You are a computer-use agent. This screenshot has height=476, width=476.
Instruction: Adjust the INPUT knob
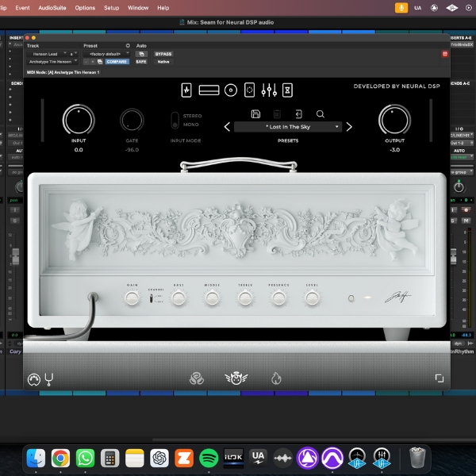click(79, 120)
